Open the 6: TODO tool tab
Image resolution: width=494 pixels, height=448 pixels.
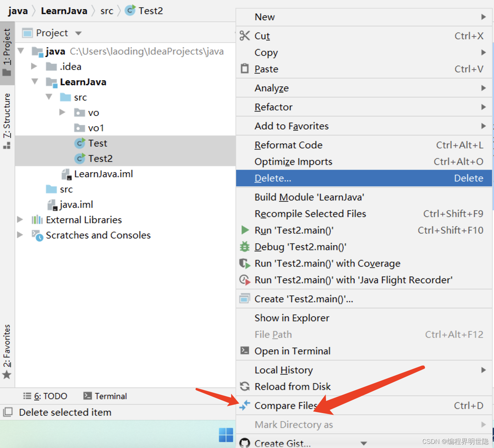pyautogui.click(x=45, y=396)
